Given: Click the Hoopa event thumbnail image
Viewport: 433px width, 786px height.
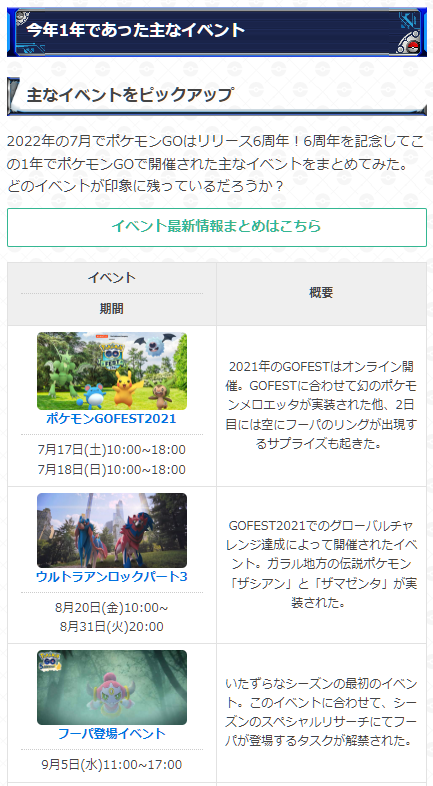Looking at the screenshot, I should click(x=112, y=687).
